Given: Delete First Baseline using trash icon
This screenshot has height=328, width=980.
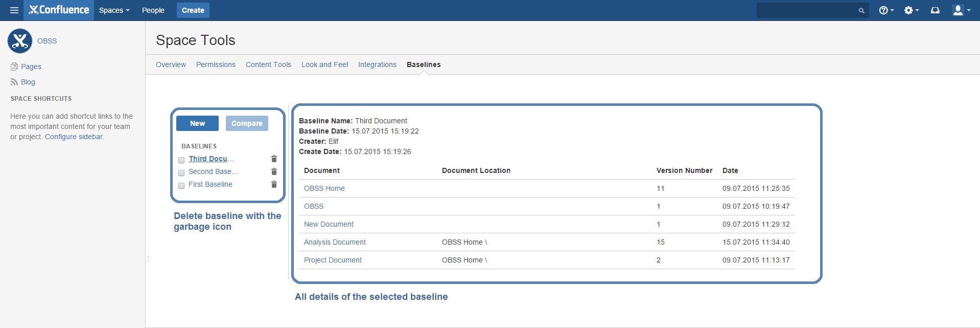Looking at the screenshot, I should pos(274,184).
